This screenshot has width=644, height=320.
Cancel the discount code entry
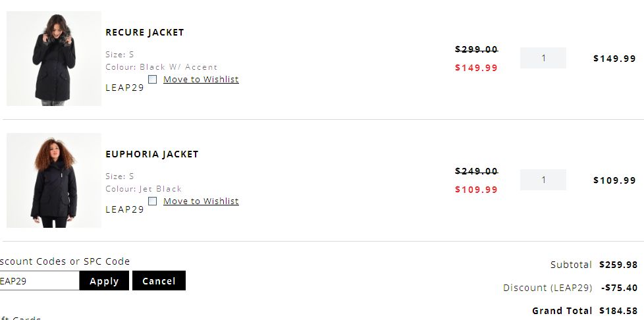tap(159, 280)
